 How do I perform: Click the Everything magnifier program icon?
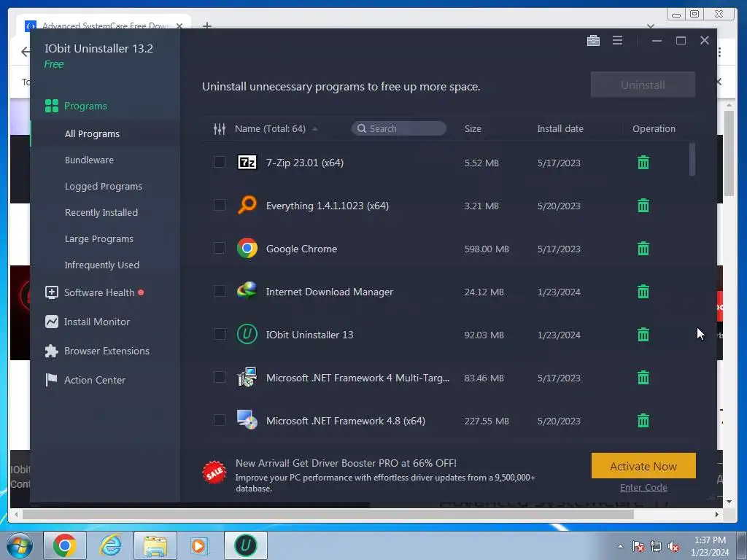tap(247, 205)
